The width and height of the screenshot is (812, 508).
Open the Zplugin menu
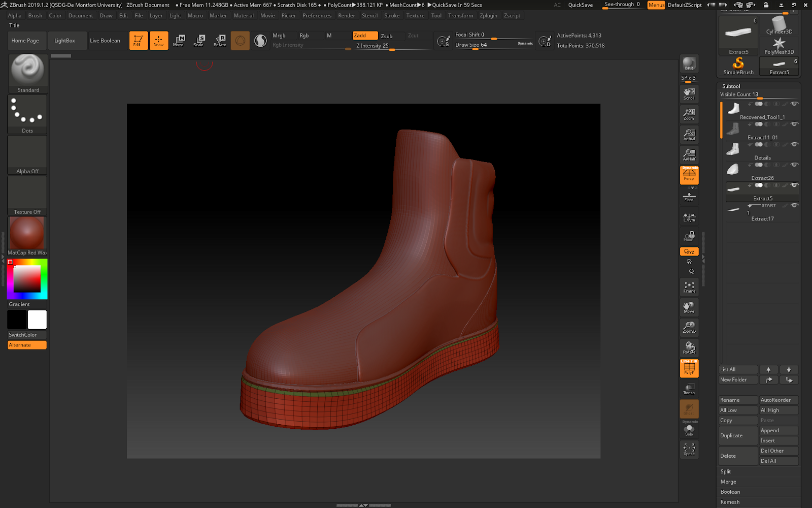[x=489, y=16]
